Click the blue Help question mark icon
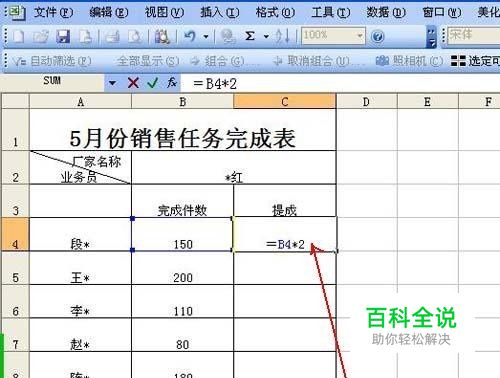This screenshot has height=378, width=500. pos(377,36)
